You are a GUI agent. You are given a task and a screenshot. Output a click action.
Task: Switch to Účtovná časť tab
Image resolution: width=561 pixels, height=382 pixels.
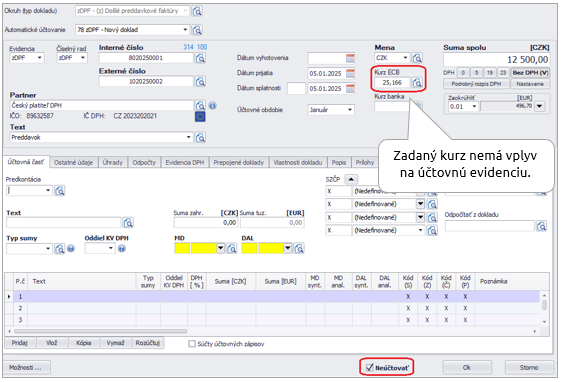(x=26, y=162)
